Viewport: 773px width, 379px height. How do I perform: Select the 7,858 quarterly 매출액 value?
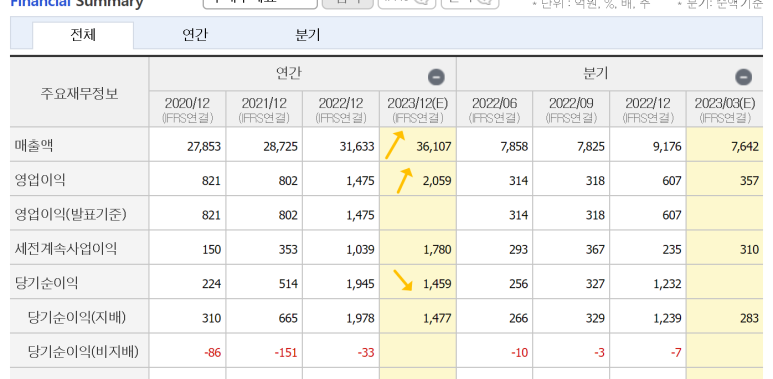tap(514, 146)
